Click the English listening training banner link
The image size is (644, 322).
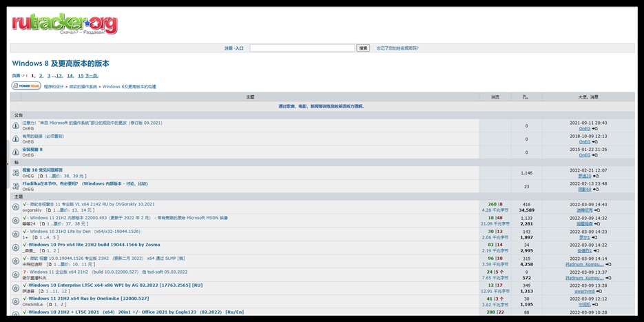coord(322,106)
